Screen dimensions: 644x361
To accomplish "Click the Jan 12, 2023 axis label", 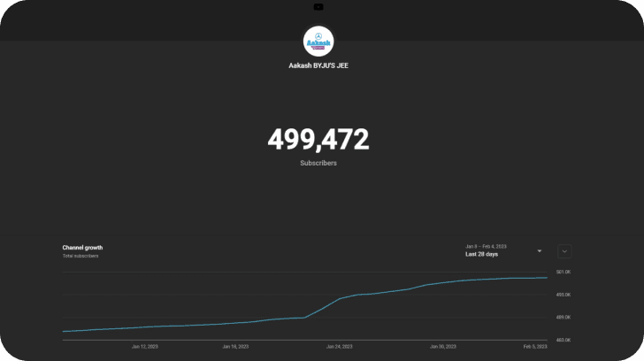I will [144, 347].
